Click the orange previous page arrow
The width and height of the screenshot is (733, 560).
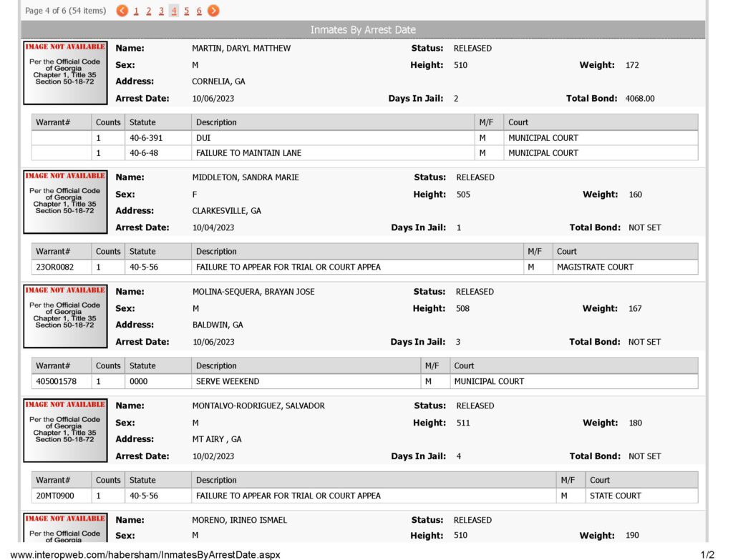122,10
